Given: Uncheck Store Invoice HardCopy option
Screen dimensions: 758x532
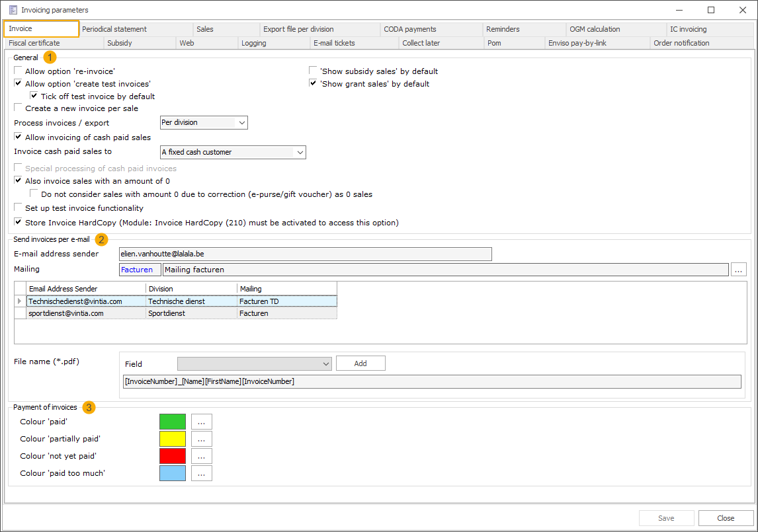Looking at the screenshot, I should tap(18, 222).
